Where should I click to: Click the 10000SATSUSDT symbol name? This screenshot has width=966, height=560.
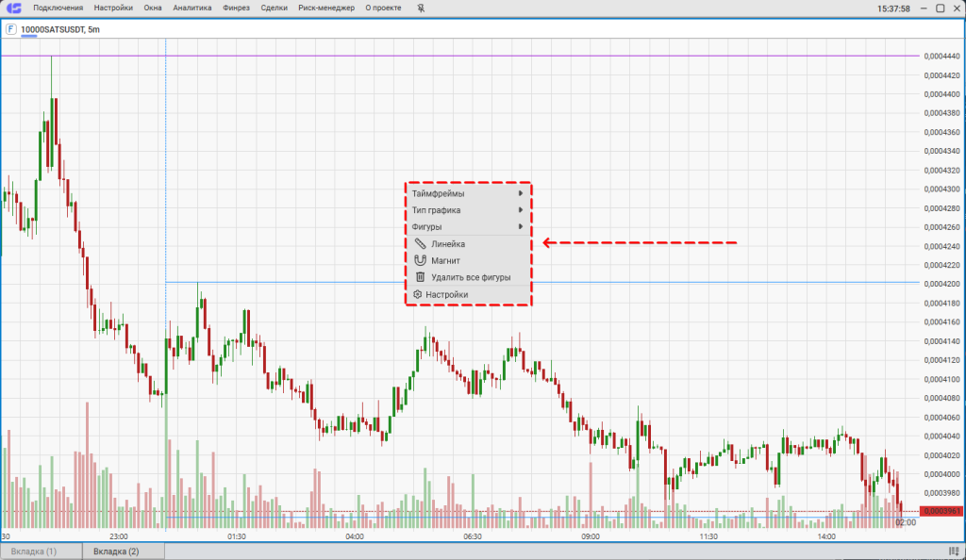pyautogui.click(x=53, y=29)
